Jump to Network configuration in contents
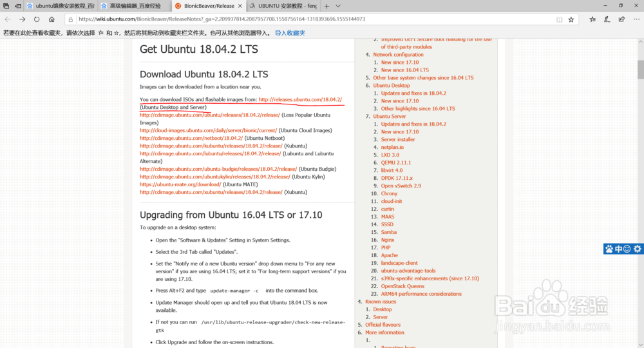Image resolution: width=644 pixels, height=348 pixels. [x=398, y=55]
